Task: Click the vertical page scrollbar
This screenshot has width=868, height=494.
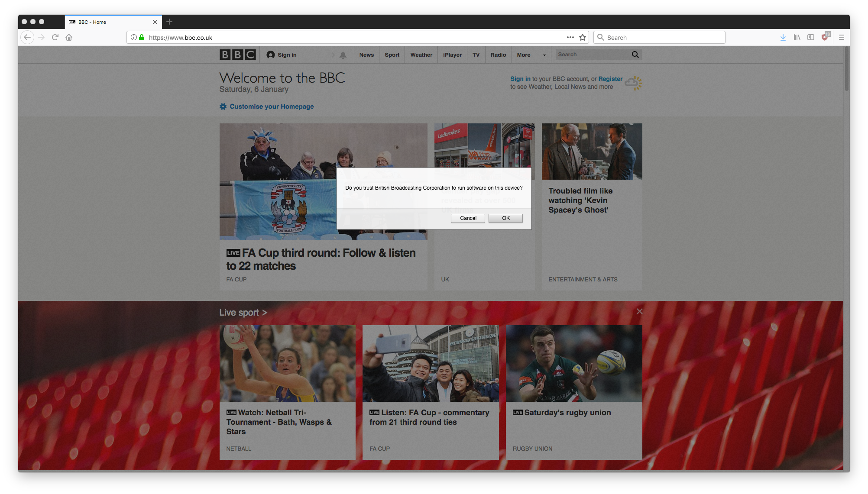Action: 846,69
